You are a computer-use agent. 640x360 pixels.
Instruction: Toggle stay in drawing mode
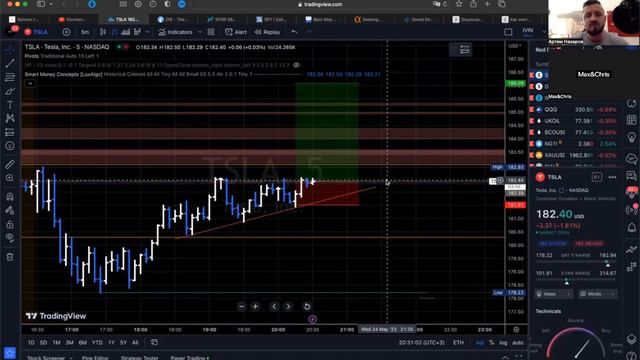tap(10, 211)
